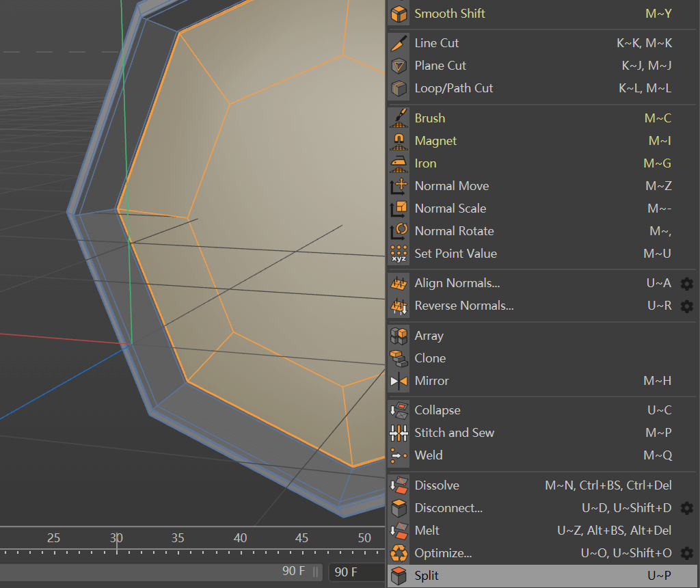Open Align Normals options gear
The height and width of the screenshot is (588, 700).
coord(686,284)
